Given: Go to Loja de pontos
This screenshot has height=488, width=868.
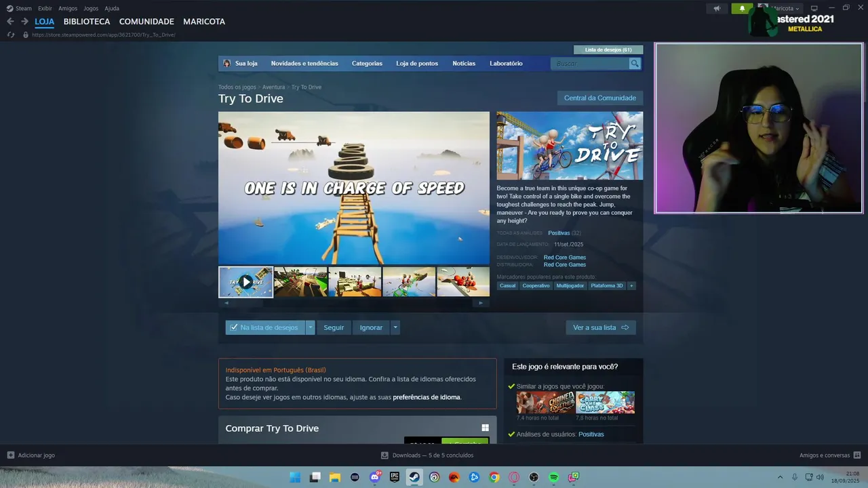Looking at the screenshot, I should click(x=417, y=63).
